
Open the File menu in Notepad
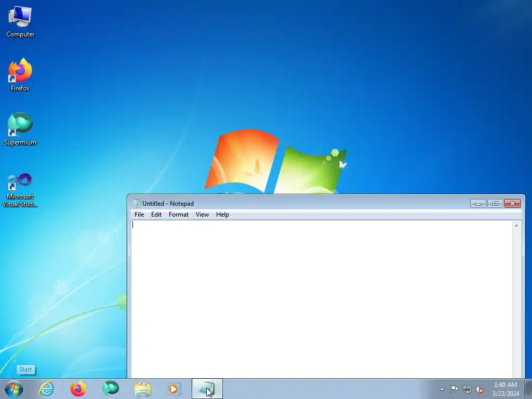(139, 215)
